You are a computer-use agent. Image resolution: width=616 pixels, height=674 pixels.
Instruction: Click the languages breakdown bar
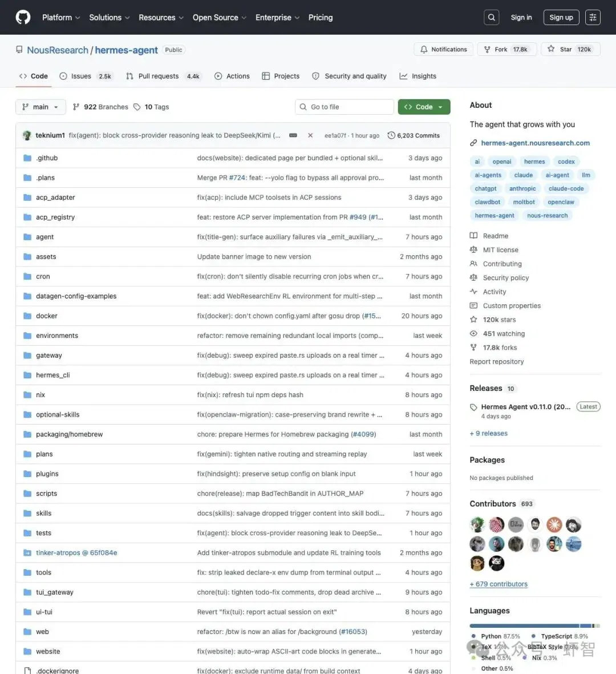[x=535, y=626]
